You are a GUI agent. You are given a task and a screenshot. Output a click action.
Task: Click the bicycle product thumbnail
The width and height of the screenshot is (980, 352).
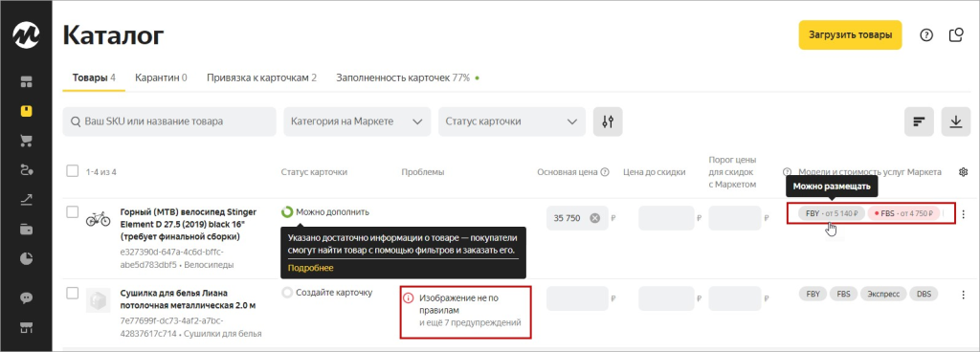tap(98, 218)
